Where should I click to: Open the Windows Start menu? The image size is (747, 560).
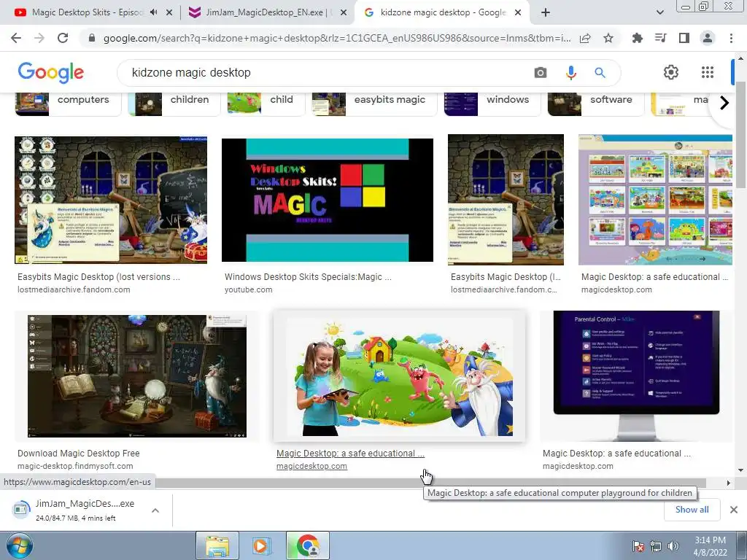point(19,545)
